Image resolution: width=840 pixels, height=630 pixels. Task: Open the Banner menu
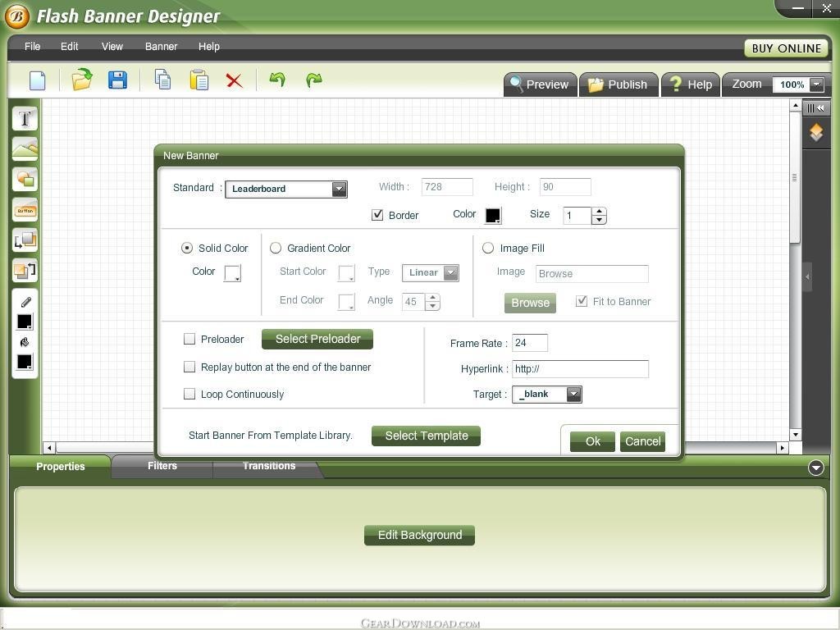click(161, 47)
